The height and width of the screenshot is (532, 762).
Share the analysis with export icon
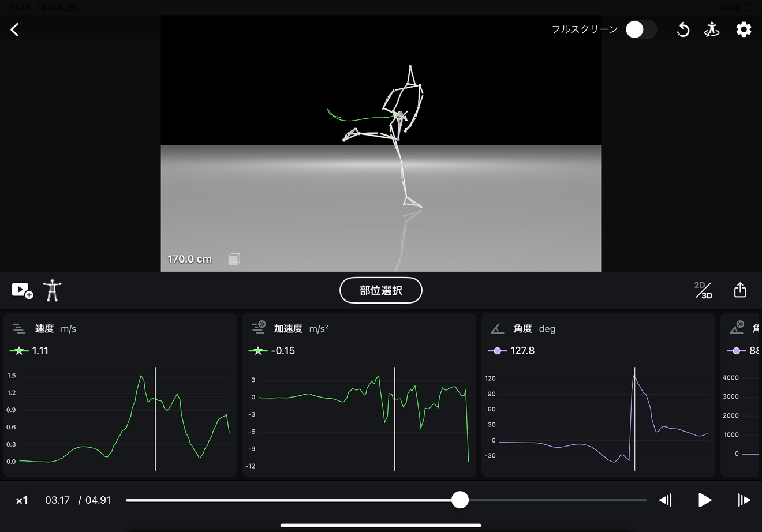(740, 290)
